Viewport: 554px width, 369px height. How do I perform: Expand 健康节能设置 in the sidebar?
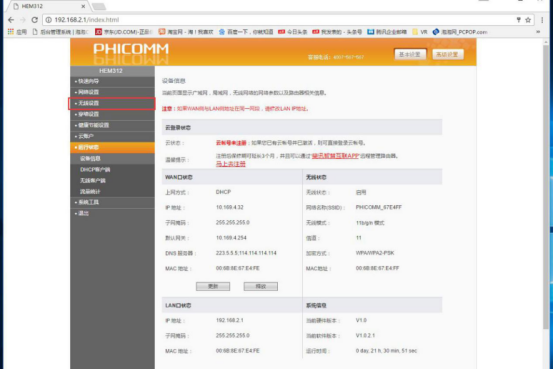112,125
